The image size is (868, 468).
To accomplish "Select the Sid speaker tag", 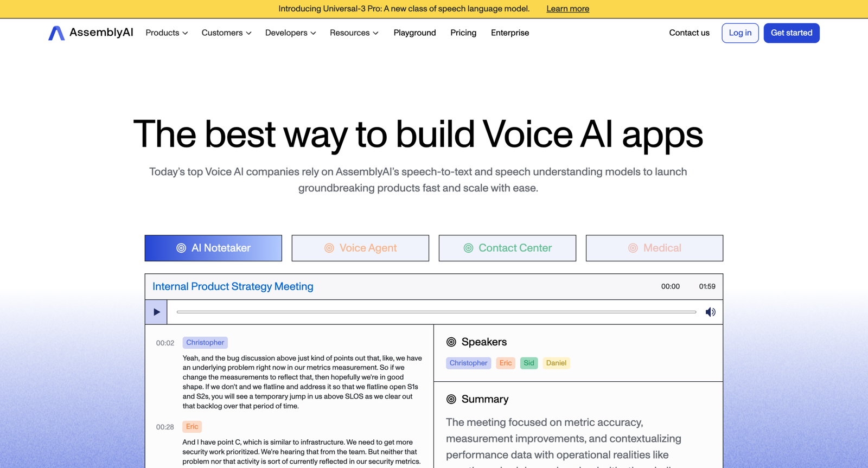I will [528, 363].
